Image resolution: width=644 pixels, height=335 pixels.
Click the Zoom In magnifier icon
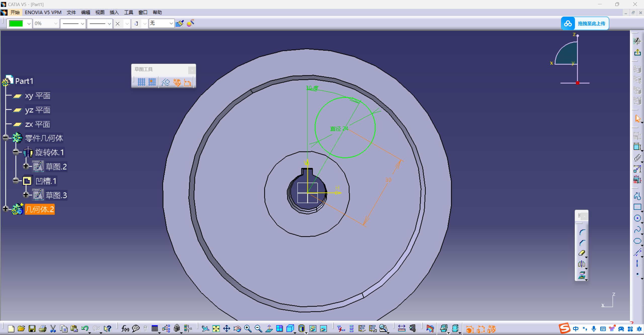(x=248, y=328)
